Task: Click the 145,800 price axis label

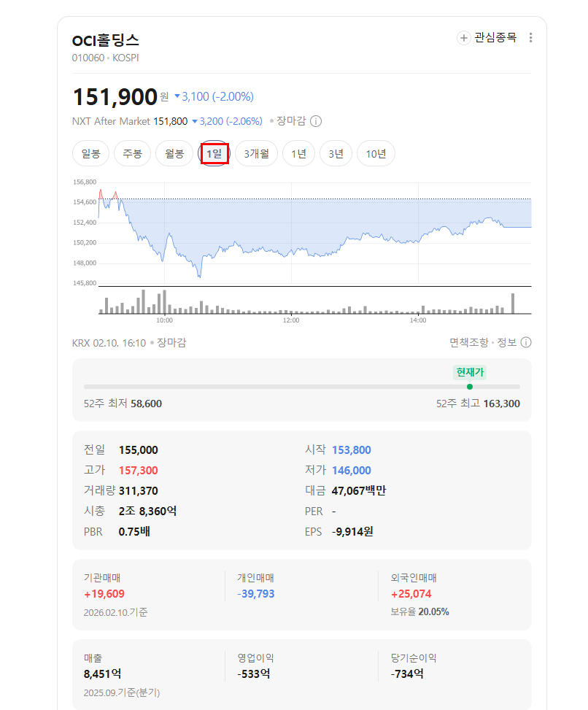Action: (85, 283)
